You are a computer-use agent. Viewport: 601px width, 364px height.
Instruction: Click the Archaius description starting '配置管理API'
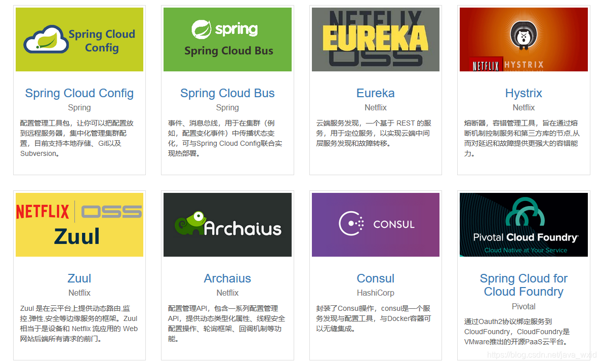[226, 323]
